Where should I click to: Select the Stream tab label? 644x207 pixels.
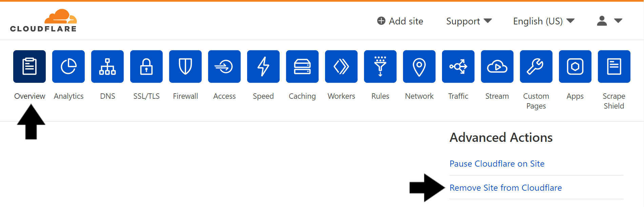pos(497,96)
